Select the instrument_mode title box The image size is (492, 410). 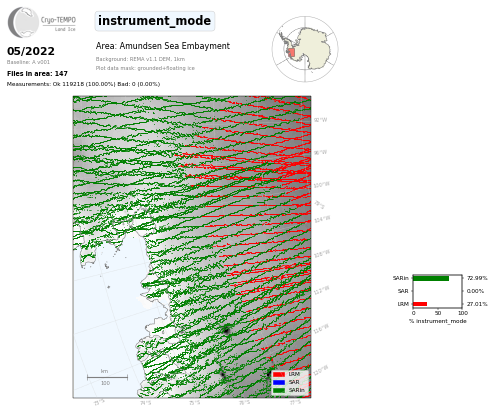click(x=155, y=21)
